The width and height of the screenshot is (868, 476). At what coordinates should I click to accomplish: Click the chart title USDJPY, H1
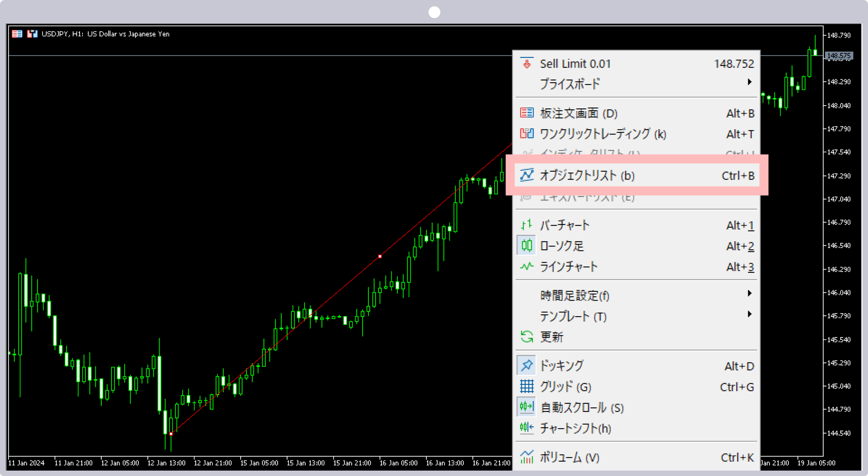coord(62,34)
